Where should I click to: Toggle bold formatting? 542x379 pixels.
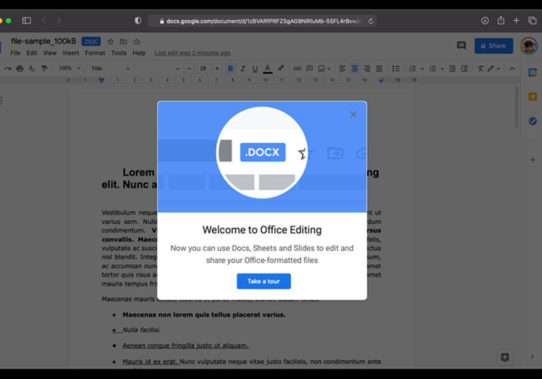(x=230, y=68)
